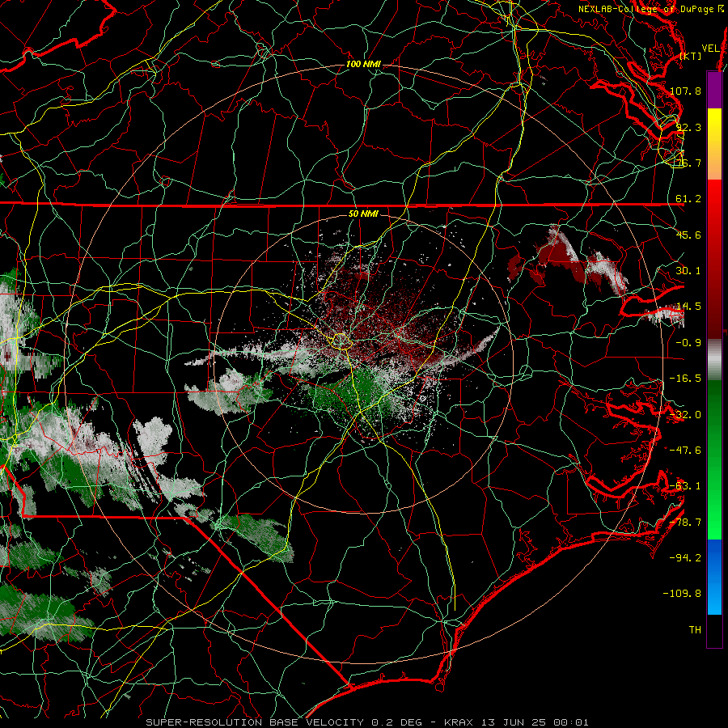Pick the gray near-zero color bar segment

714,360
